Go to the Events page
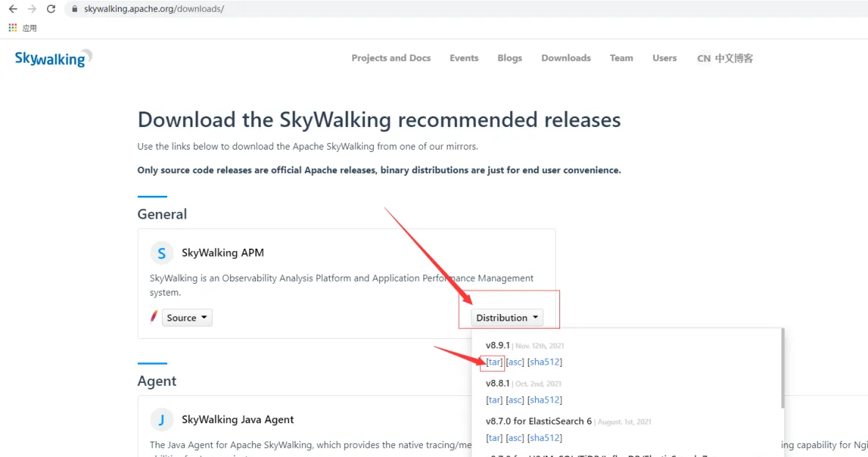Screen dimensions: 868x457 tap(464, 58)
